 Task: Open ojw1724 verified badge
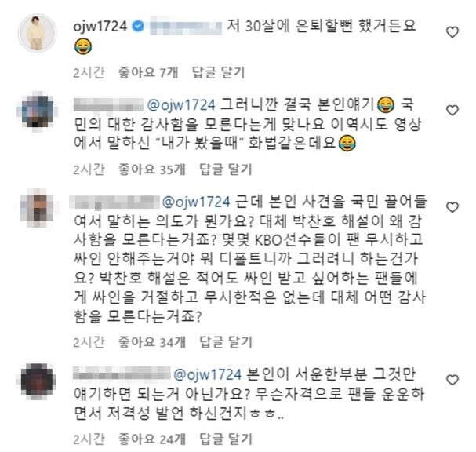click(138, 27)
